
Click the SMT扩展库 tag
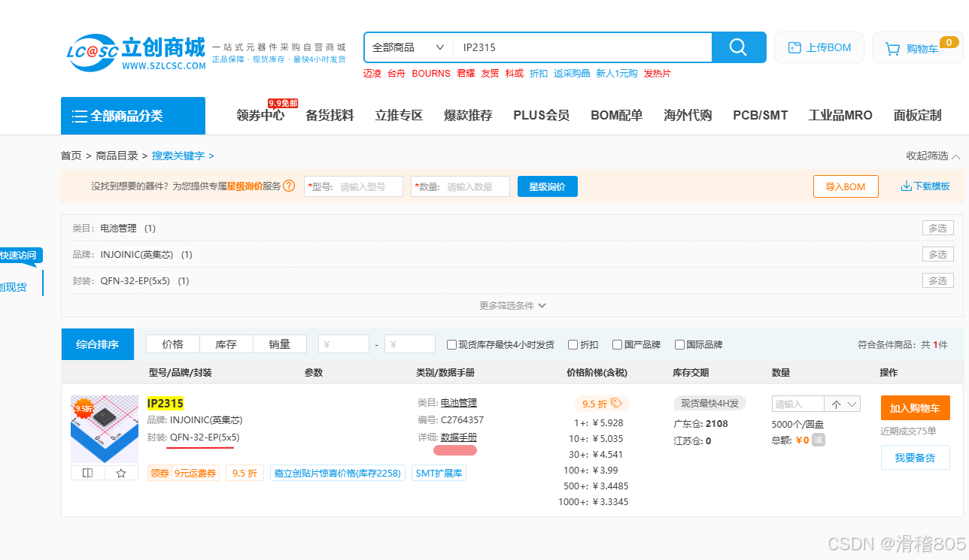pyautogui.click(x=439, y=473)
